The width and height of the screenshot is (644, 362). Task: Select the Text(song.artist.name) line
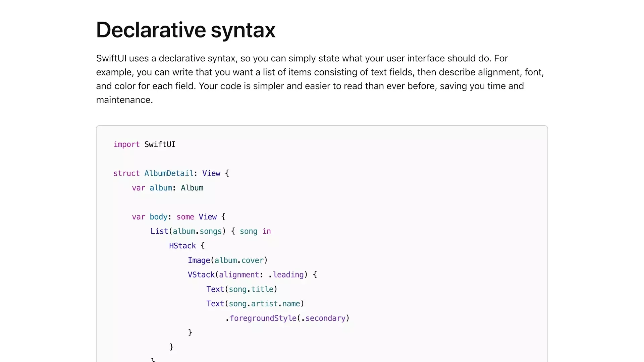(255, 304)
